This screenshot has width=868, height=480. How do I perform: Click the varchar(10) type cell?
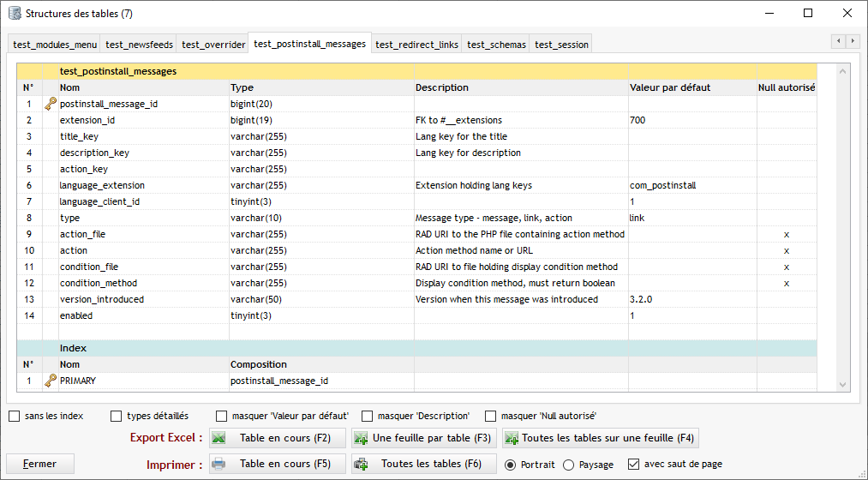(321, 218)
